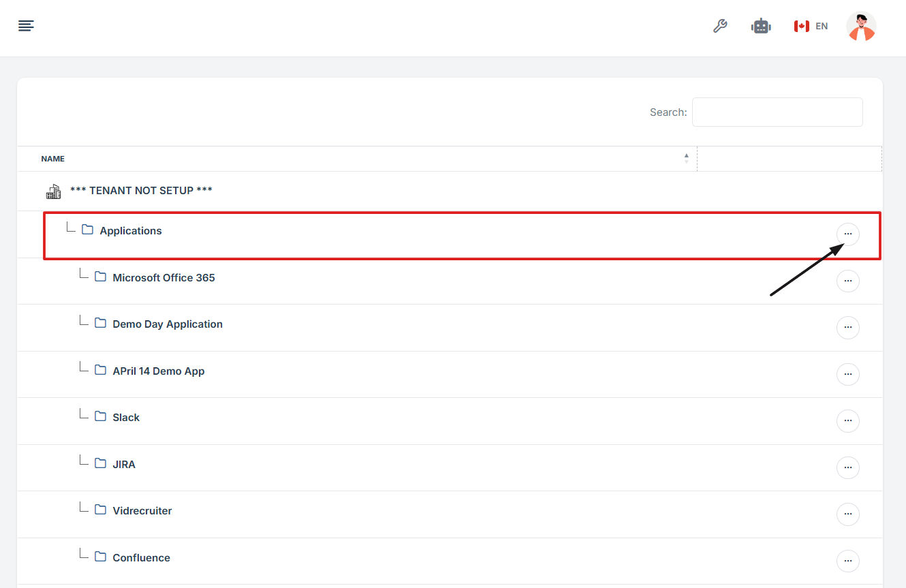Switch language using EN label
Screen dimensions: 906x588
pyautogui.click(x=822, y=26)
